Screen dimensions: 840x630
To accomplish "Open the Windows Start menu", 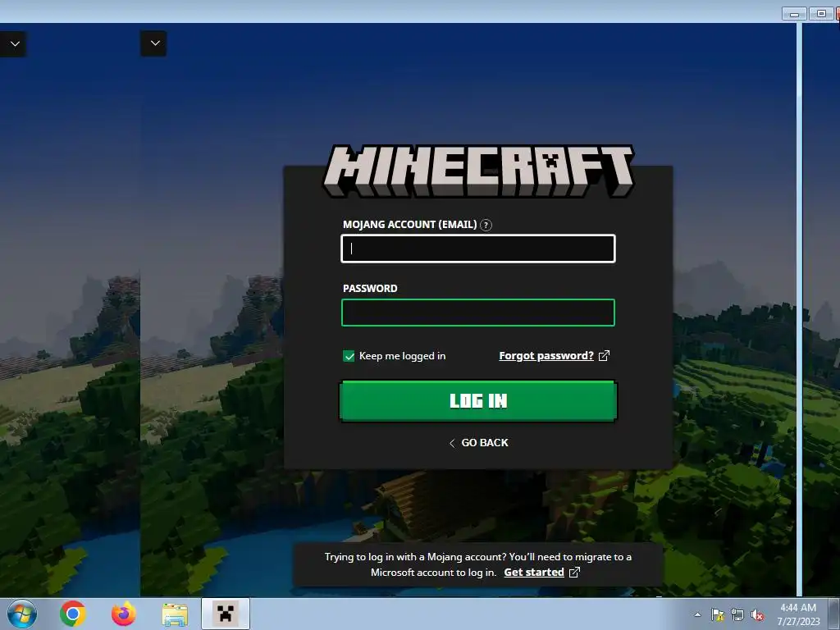I will click(x=22, y=614).
